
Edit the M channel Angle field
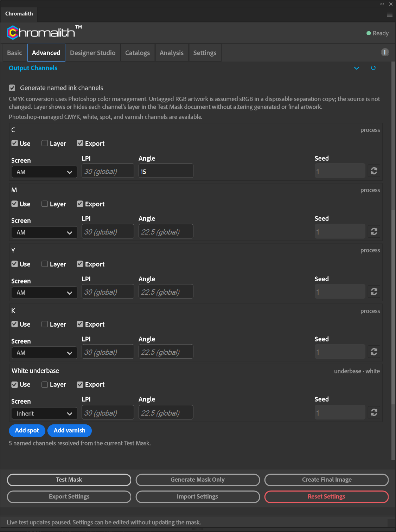pyautogui.click(x=166, y=231)
